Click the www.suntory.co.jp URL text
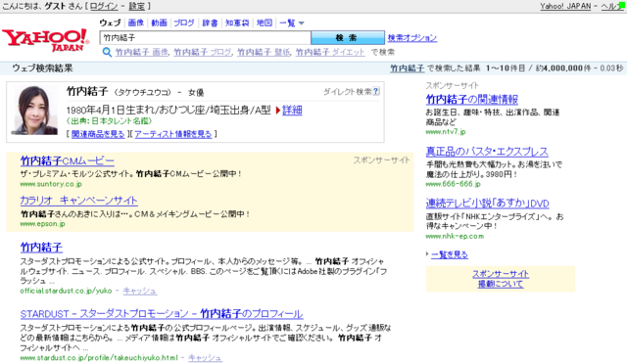This screenshot has width=627, height=364. pyautogui.click(x=51, y=184)
